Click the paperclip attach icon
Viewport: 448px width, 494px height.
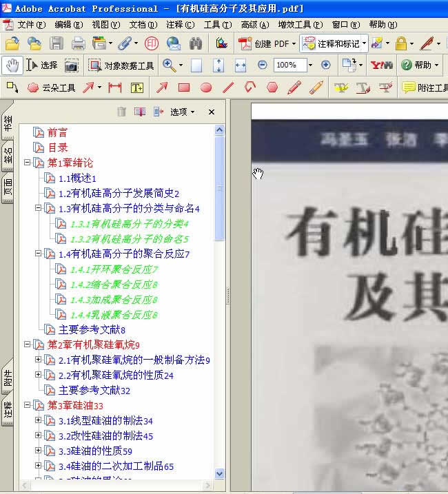(x=125, y=43)
